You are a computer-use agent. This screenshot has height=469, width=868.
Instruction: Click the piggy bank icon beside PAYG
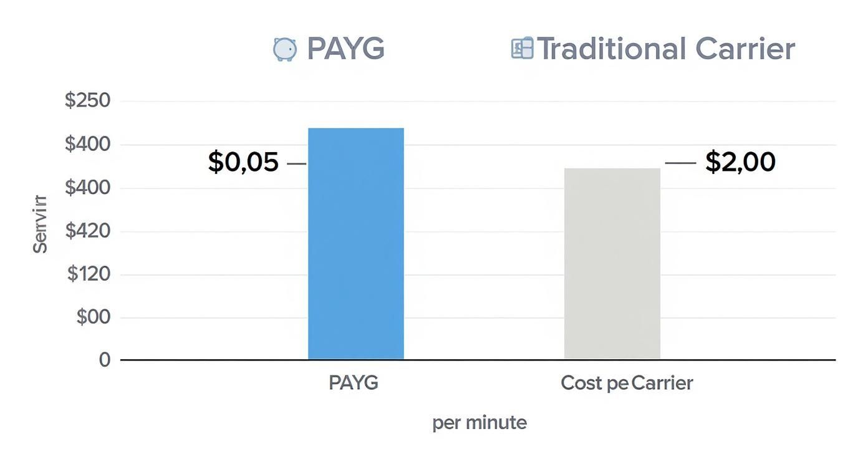[x=285, y=49]
